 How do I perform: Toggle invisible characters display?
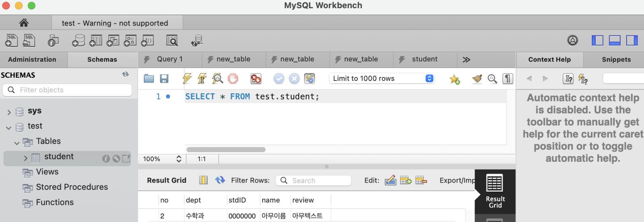508,78
